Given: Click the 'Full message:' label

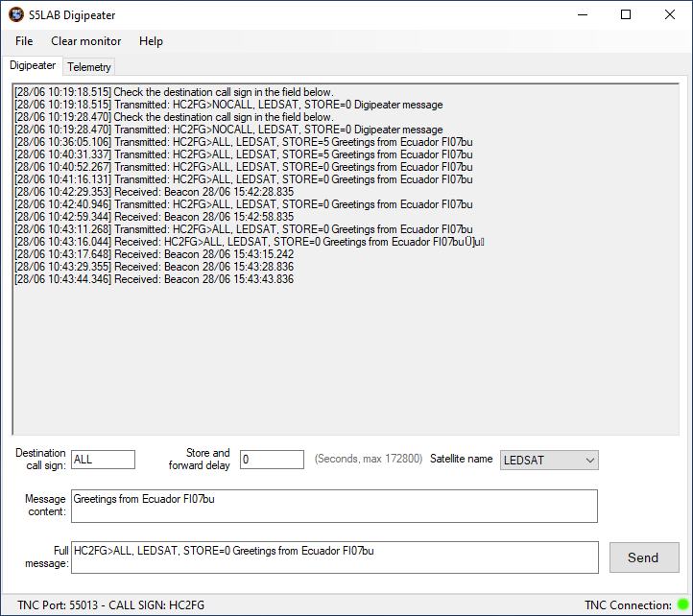Looking at the screenshot, I should [47, 557].
